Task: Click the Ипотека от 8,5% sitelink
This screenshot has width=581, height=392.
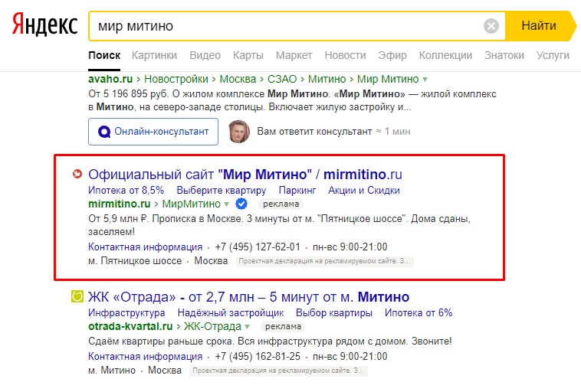Action: click(x=126, y=190)
